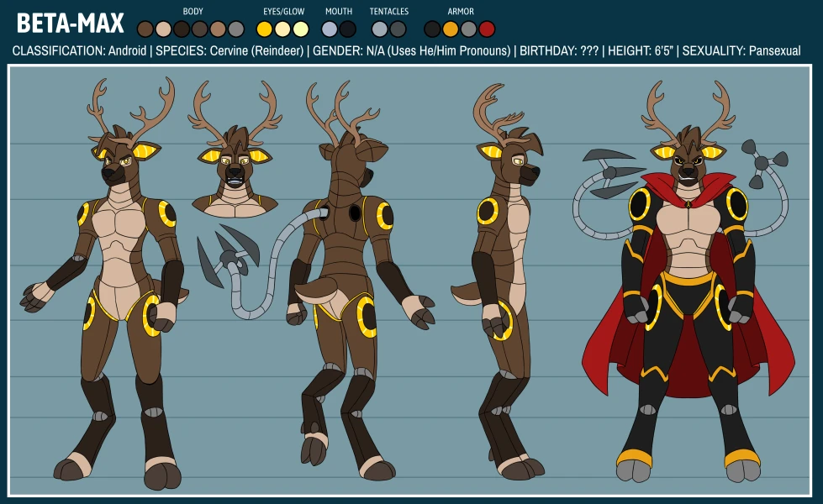Pick the fourth BODY palette swatch

click(200, 29)
